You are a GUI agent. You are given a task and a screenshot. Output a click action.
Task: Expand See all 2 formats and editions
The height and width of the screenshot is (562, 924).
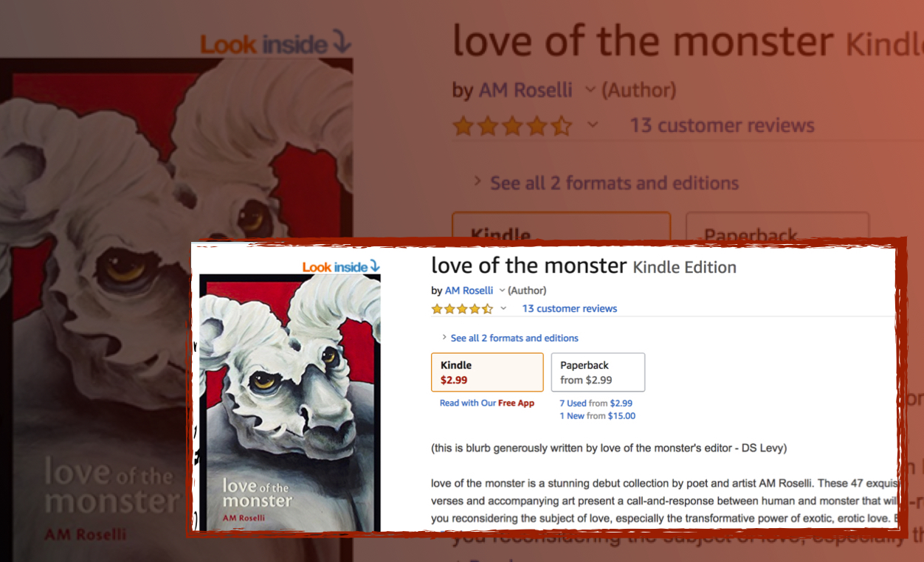click(x=509, y=338)
